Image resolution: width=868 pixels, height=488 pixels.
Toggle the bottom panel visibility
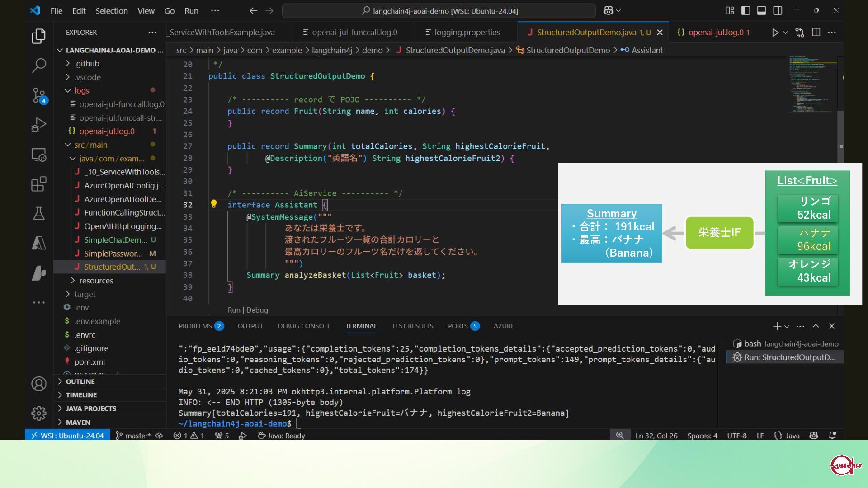tap(762, 10)
